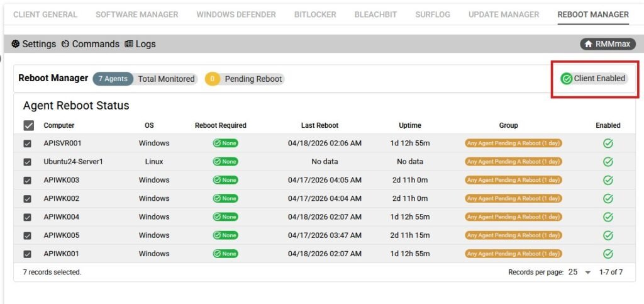Click group badge for APIWK001 row
This screenshot has width=644, height=304.
tap(513, 254)
